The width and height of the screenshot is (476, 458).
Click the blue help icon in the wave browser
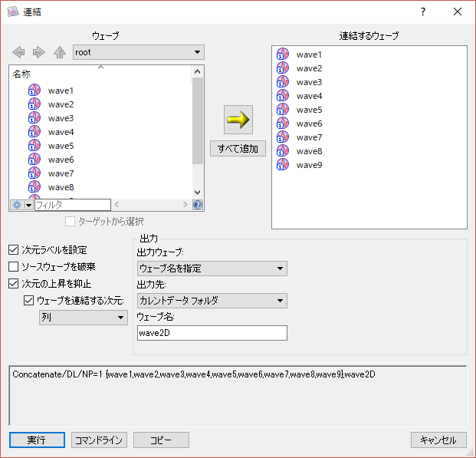pyautogui.click(x=198, y=205)
